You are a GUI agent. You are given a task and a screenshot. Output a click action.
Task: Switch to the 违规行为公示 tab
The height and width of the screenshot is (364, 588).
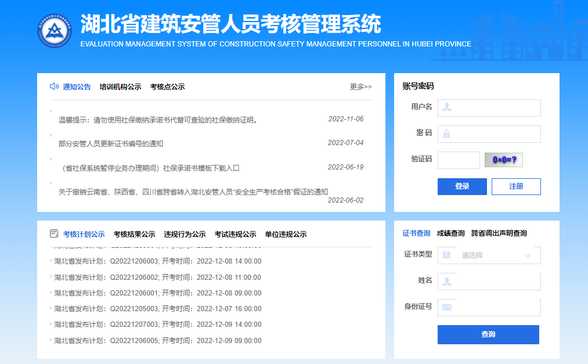(x=185, y=235)
